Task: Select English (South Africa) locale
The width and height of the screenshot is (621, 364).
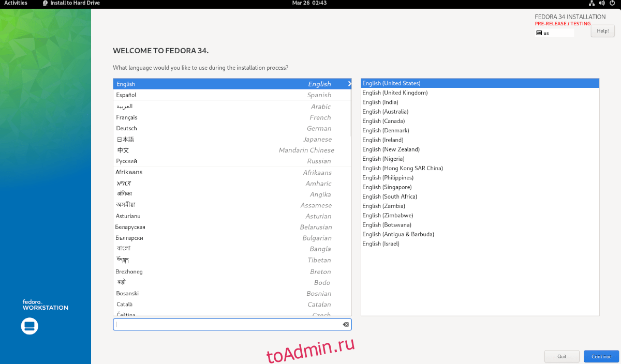Action: [480, 196]
